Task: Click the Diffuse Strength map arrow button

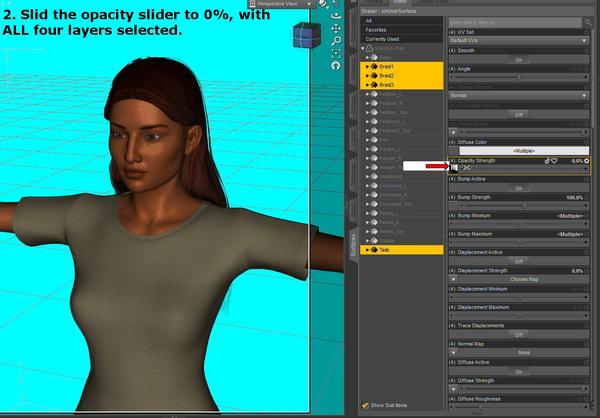Action: click(453, 389)
